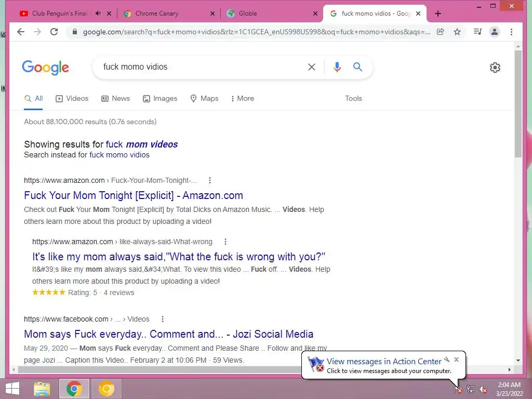Share this page via share icon
The width and height of the screenshot is (532, 399).
441,32
